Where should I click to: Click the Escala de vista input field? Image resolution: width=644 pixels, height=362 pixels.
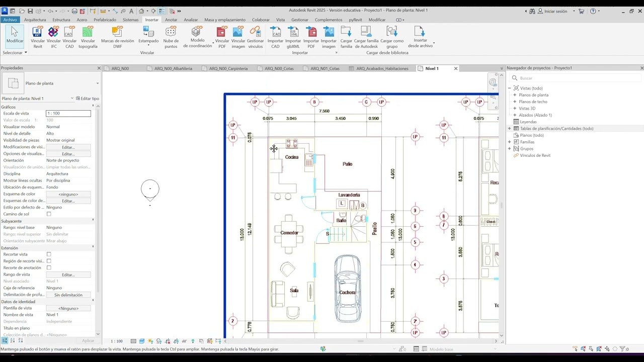[68, 114]
